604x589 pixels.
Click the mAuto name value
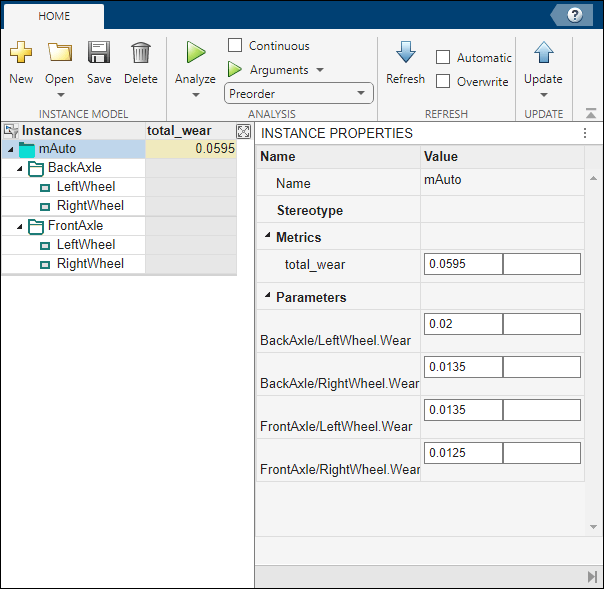pyautogui.click(x=443, y=180)
